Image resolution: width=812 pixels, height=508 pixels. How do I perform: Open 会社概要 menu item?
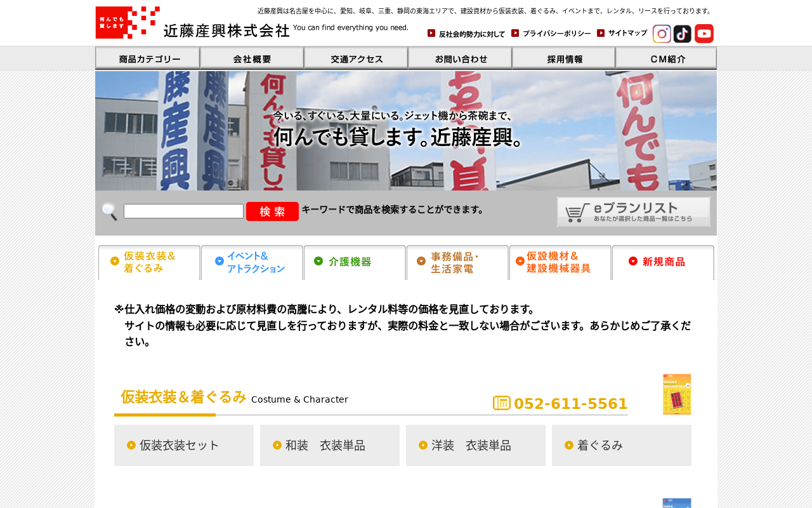pyautogui.click(x=252, y=58)
